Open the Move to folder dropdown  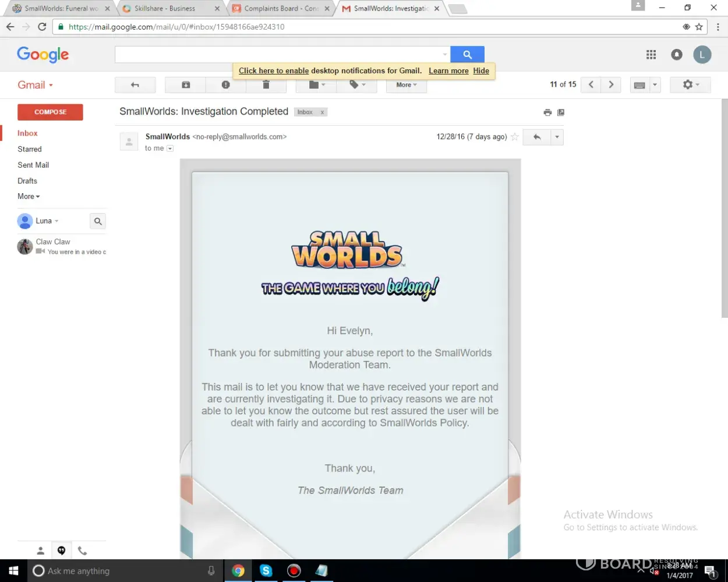(x=316, y=85)
